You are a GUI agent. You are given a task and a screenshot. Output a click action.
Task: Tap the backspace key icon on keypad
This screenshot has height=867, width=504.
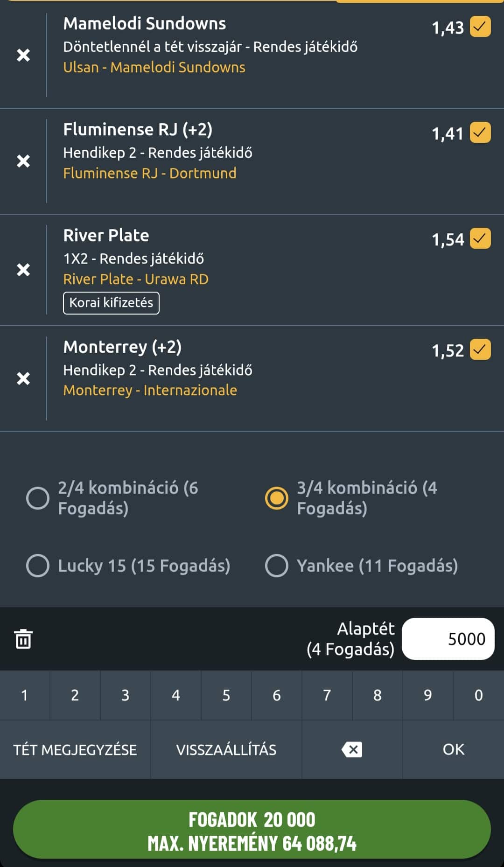click(x=352, y=749)
